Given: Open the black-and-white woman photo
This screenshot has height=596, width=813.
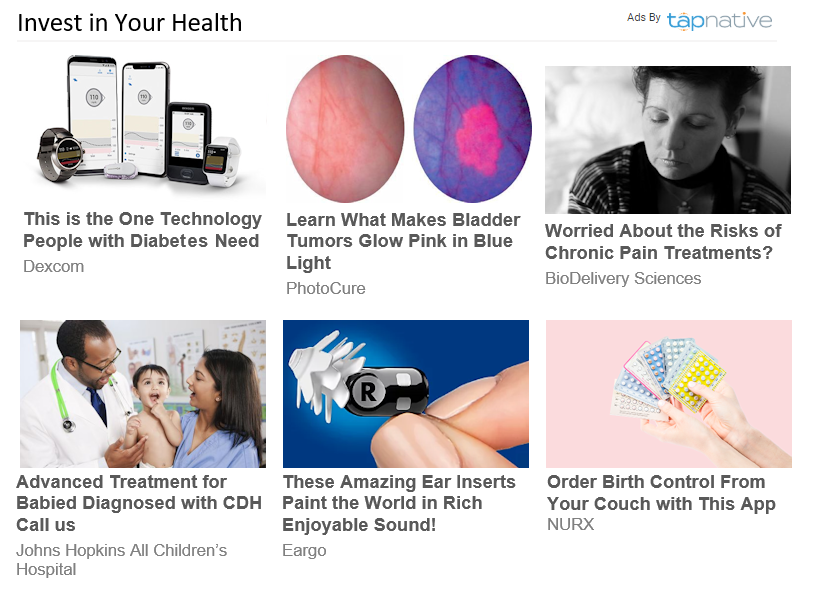Looking at the screenshot, I should (667, 139).
